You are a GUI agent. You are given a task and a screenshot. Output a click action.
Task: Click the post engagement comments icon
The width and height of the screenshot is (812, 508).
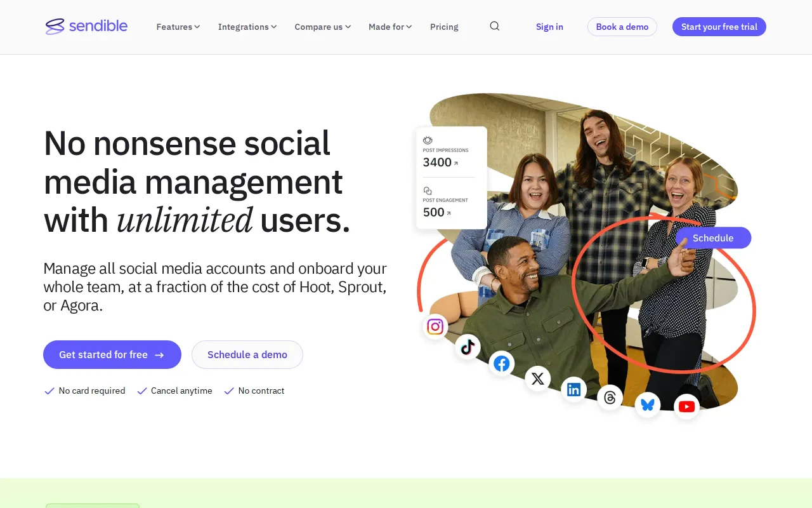point(428,190)
